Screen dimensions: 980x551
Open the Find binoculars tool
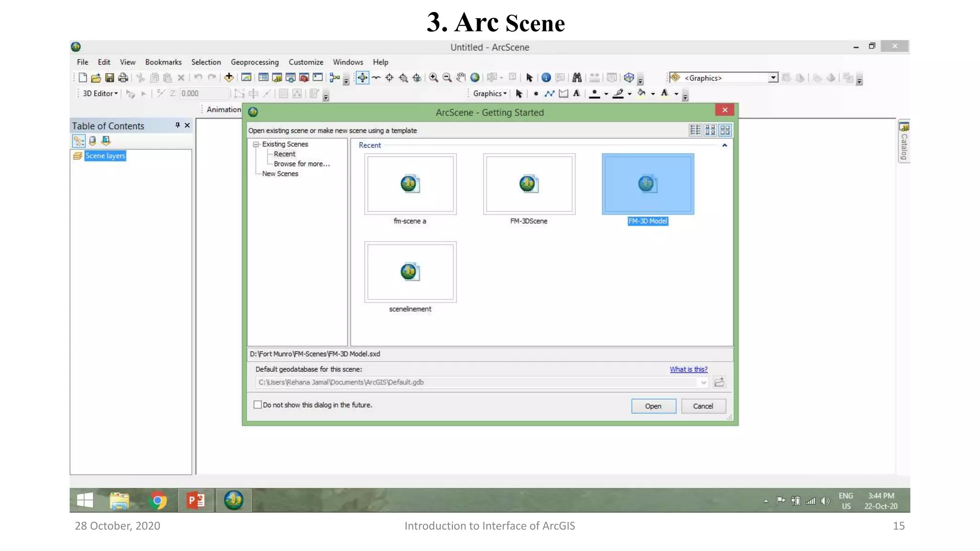(577, 77)
